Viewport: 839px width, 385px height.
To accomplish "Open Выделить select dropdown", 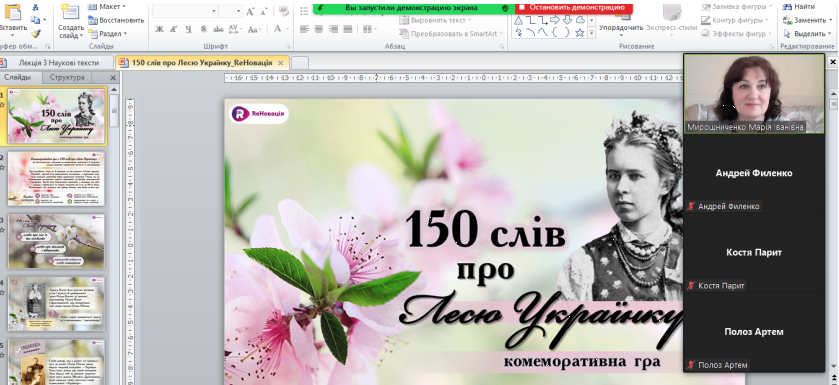I will tap(807, 33).
